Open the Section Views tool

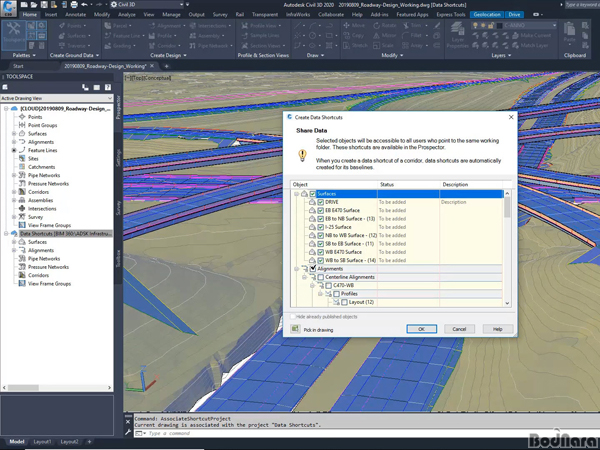pos(264,45)
